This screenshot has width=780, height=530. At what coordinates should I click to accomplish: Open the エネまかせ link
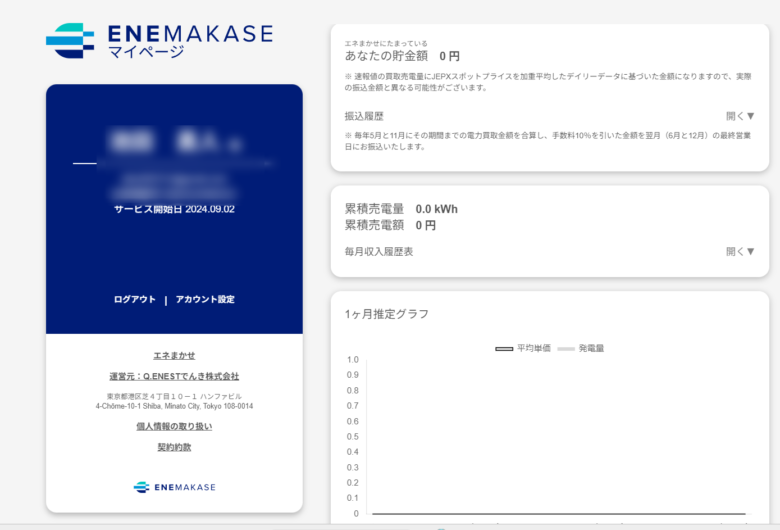pos(174,355)
